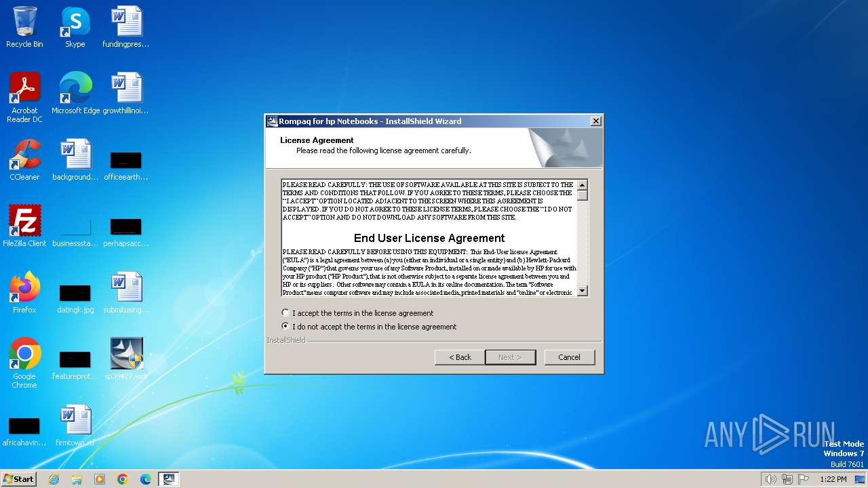Image resolution: width=868 pixels, height=488 pixels.
Task: Click the InstallShield wizard taskbar button
Action: point(169,479)
